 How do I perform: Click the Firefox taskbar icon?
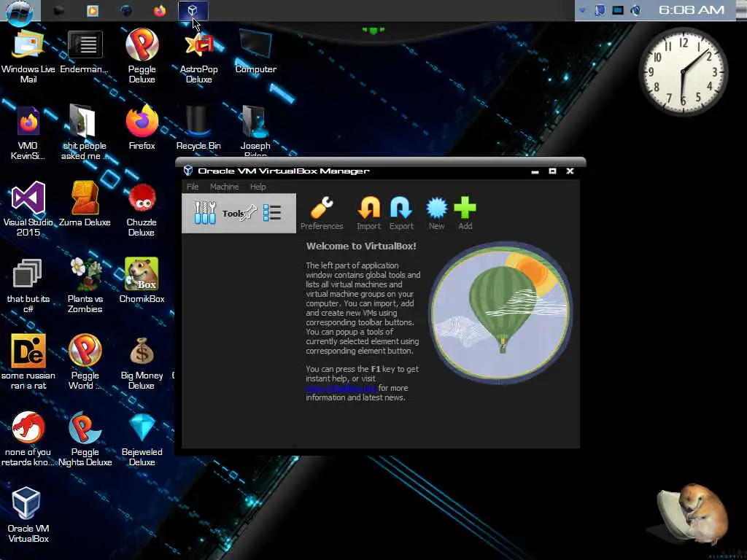(160, 10)
